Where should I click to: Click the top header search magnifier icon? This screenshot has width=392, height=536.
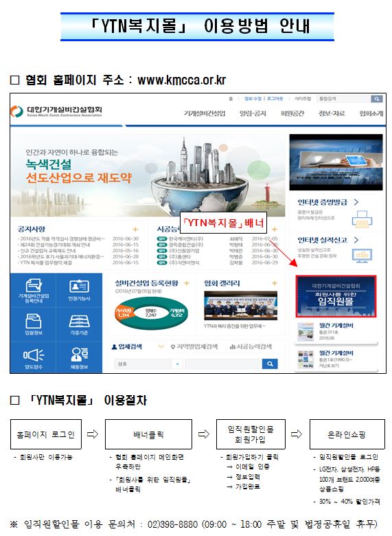click(377, 99)
